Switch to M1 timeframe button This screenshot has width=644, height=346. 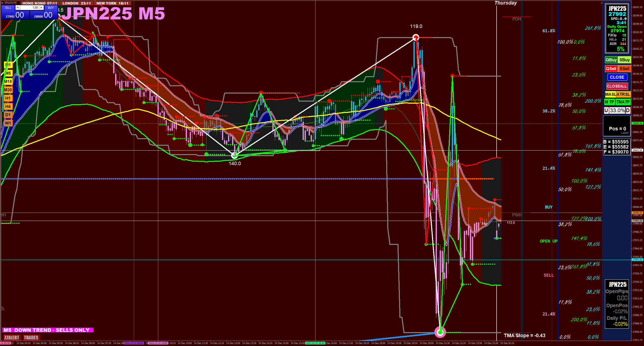coord(8,65)
